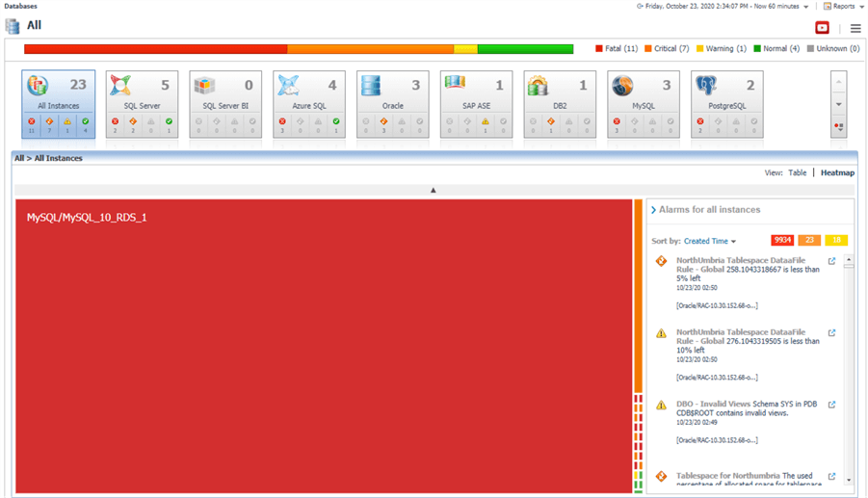This screenshot has width=868, height=498.
Task: Open the YouTube video icon
Action: 822,28
